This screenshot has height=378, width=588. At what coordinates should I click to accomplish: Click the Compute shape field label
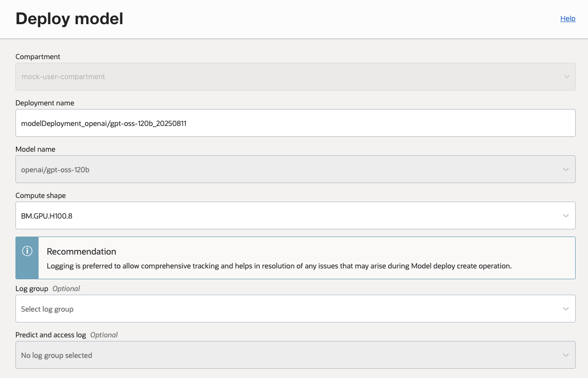pyautogui.click(x=41, y=195)
